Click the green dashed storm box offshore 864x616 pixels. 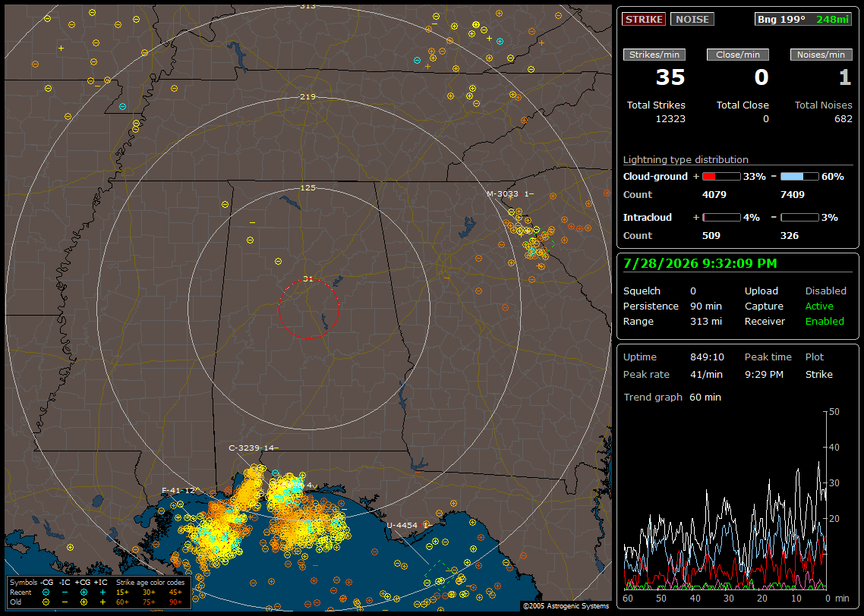(440, 575)
